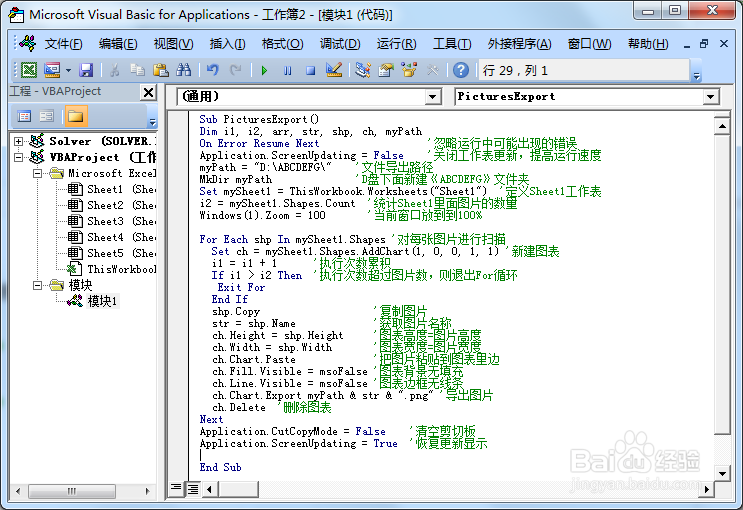Open the 文件(F) menu

63,44
